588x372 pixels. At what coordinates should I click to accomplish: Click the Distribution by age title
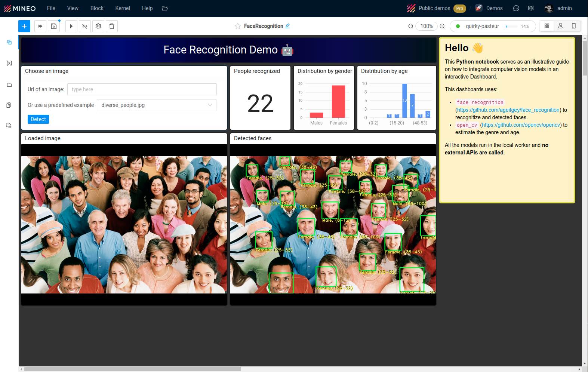click(384, 71)
